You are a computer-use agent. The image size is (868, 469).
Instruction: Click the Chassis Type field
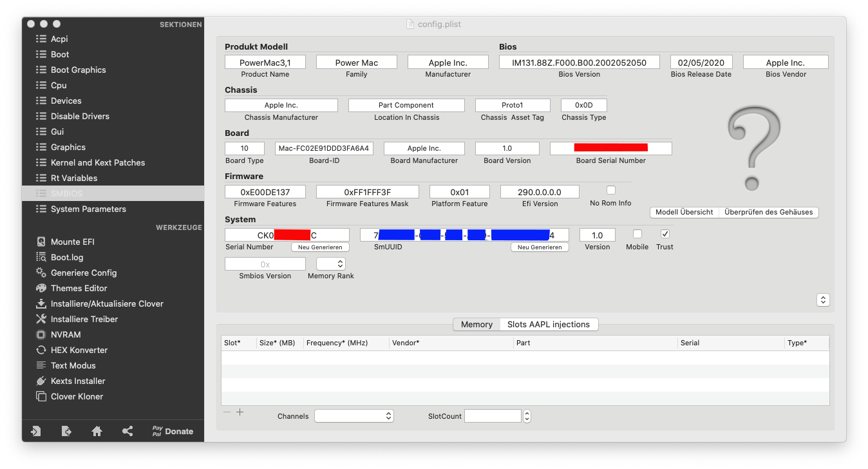click(584, 105)
